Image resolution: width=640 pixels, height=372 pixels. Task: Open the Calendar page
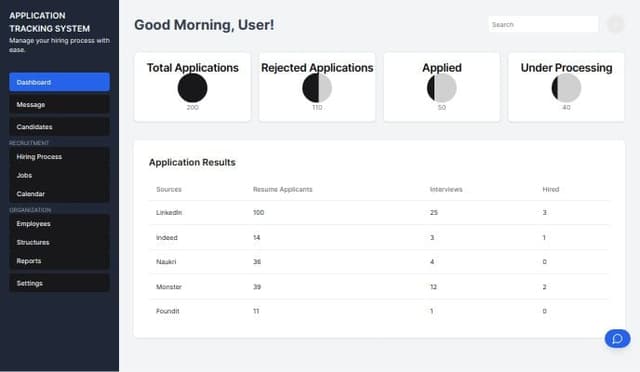[59, 194]
